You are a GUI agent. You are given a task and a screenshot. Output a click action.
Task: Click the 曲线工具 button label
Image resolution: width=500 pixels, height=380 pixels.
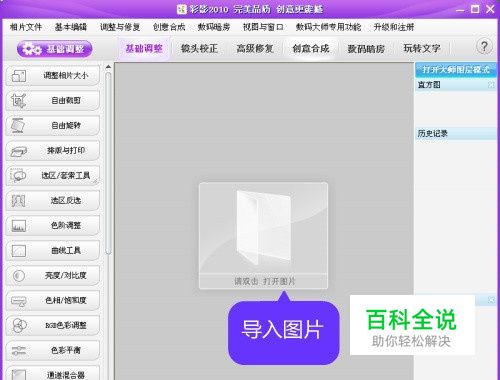(66, 251)
